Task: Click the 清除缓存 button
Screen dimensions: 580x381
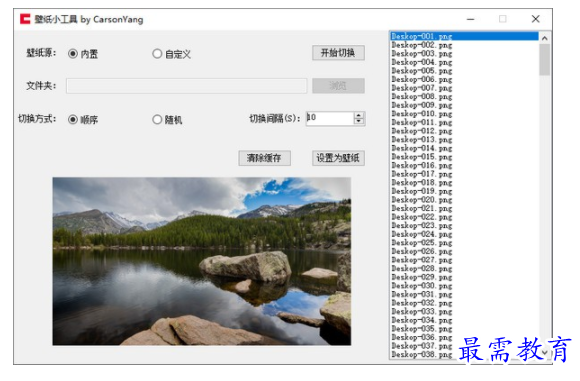Action: coord(264,158)
